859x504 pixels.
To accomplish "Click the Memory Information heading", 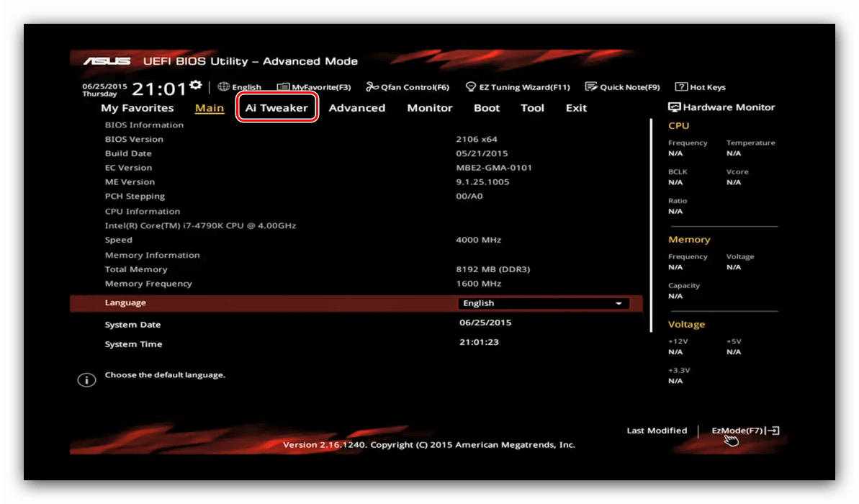I will [153, 256].
